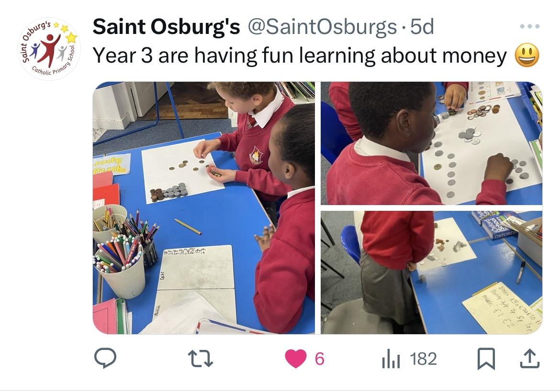Open bottom-right photo with Oxford dictionaries
The image size is (560, 392).
(431, 272)
